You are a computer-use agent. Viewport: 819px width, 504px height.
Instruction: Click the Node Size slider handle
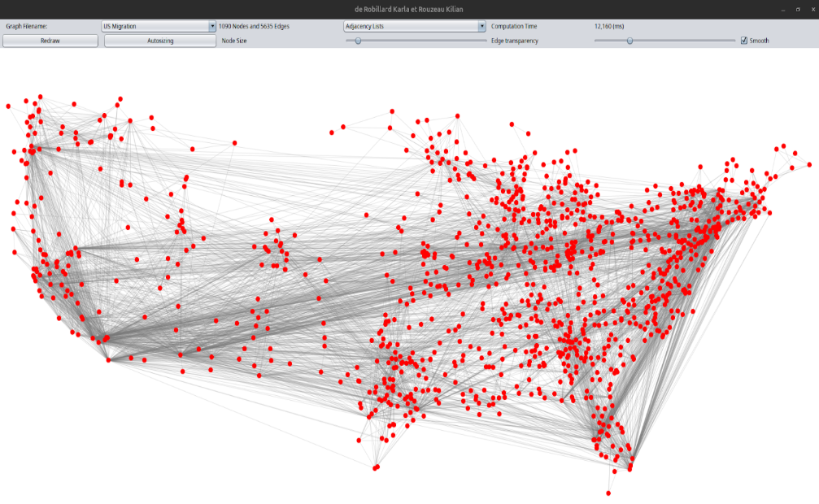pos(359,41)
